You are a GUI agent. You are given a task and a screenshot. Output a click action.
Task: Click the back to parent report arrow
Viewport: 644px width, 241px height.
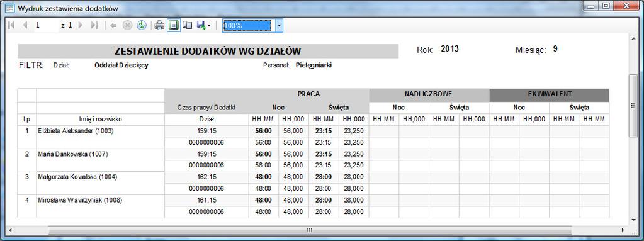point(113,25)
